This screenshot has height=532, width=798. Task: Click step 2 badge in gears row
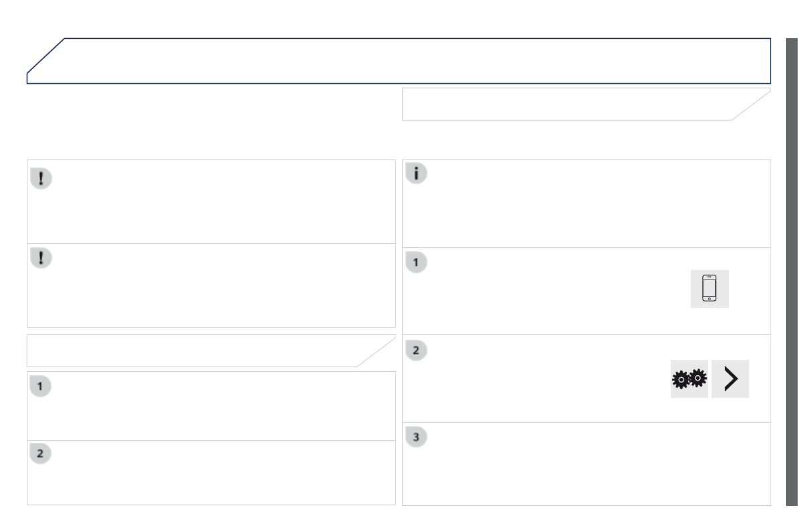click(x=416, y=350)
